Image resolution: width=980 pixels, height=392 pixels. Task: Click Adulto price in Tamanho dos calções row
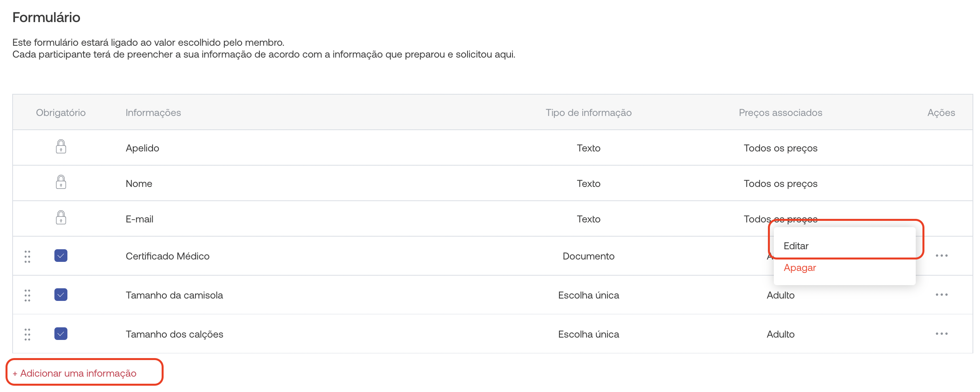point(780,334)
